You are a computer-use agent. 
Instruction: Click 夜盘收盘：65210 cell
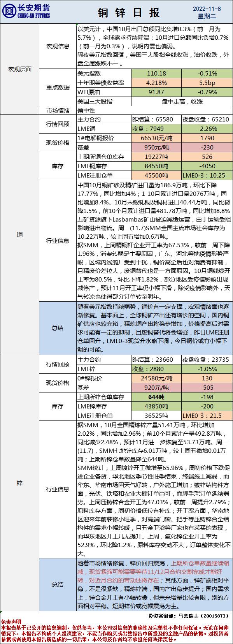coord(207,120)
